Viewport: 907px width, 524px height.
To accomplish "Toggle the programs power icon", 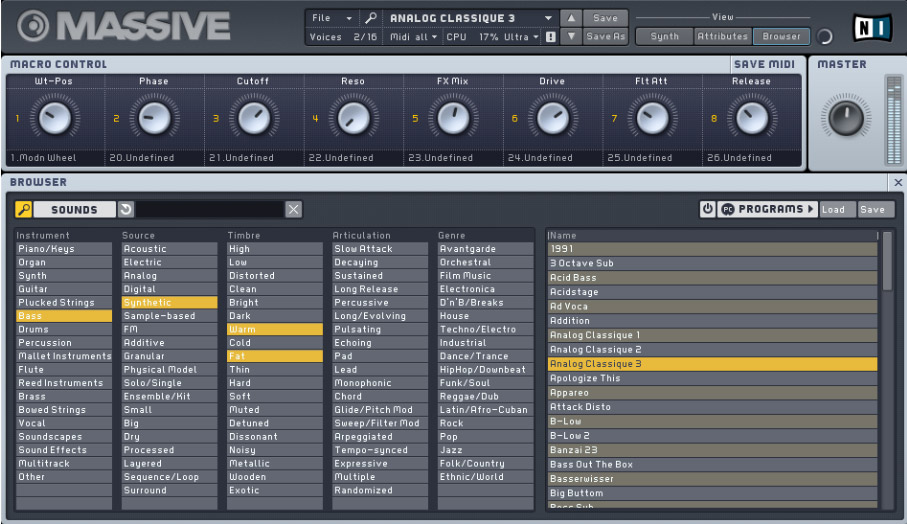I will point(707,209).
